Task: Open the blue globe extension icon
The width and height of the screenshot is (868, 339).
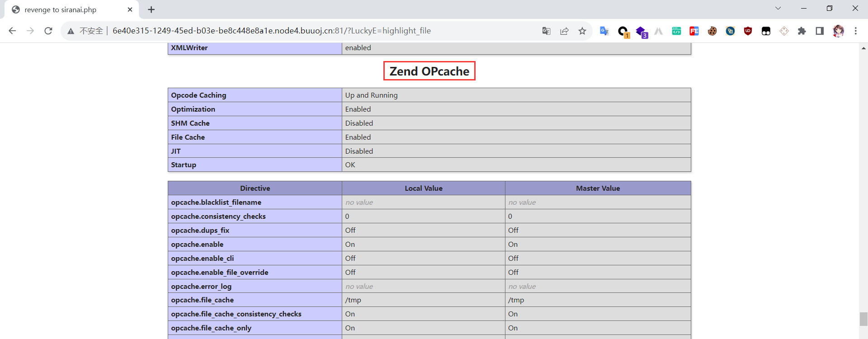Action: 730,31
